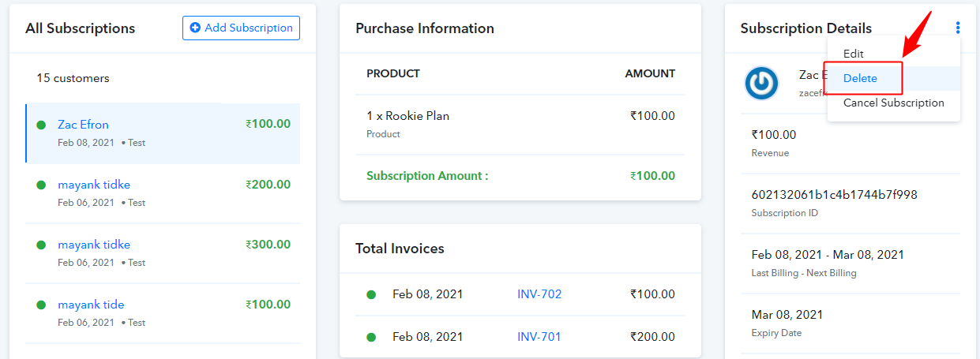
Task: Click the 1 x Rookie Plan product row
Action: 520,124
